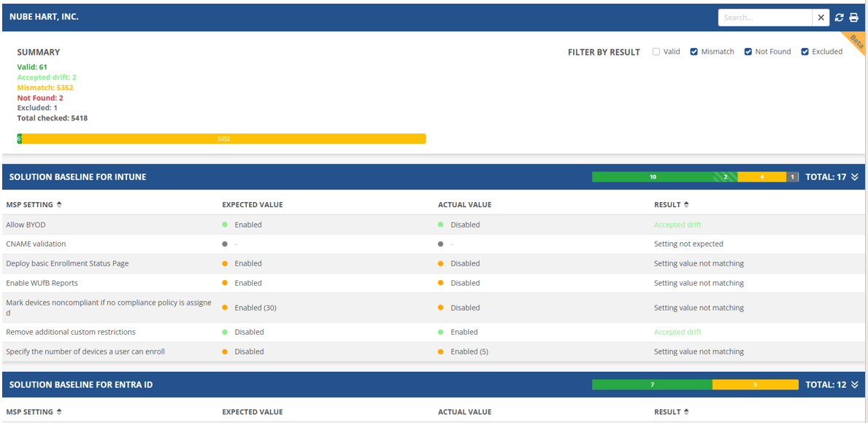
Task: Uncheck the Excluded filter checkbox
Action: pos(805,52)
